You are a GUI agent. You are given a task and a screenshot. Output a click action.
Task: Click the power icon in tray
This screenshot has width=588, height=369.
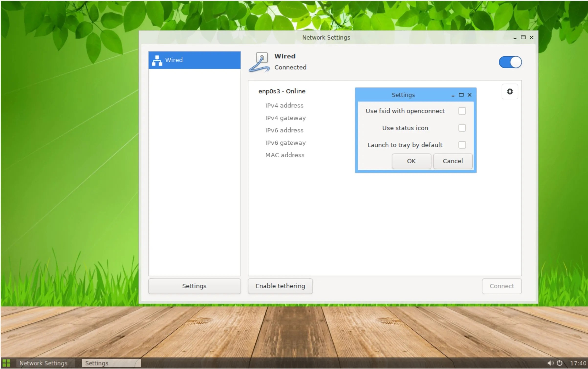tap(559, 363)
